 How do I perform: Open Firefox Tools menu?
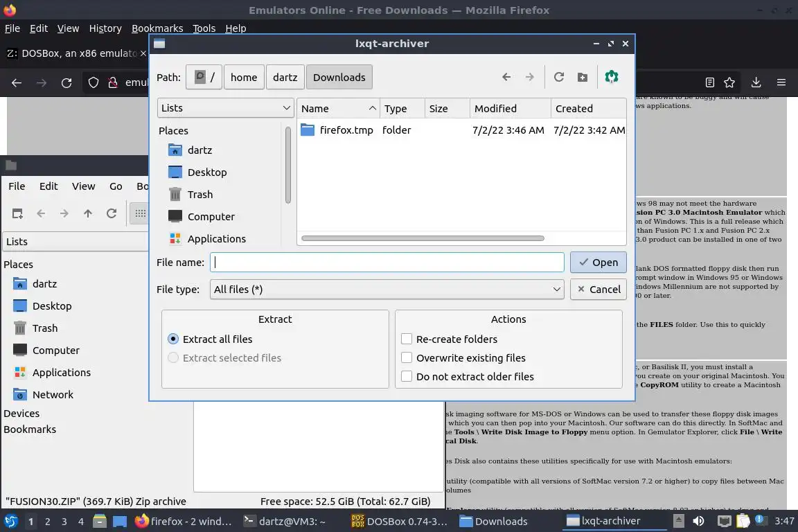coord(204,28)
